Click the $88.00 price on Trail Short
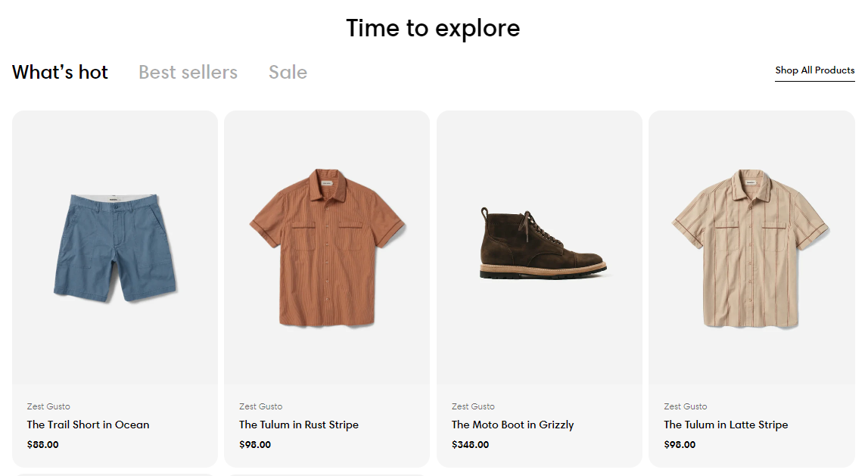 coord(42,444)
